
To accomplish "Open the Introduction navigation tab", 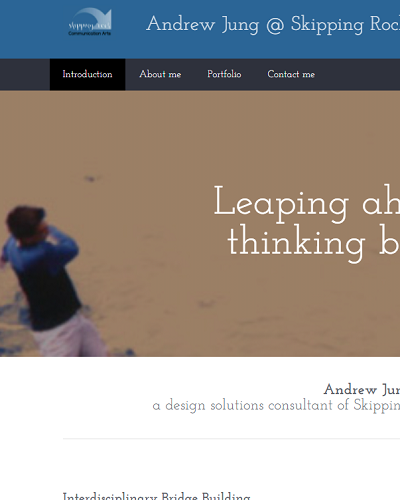I will (x=87, y=74).
